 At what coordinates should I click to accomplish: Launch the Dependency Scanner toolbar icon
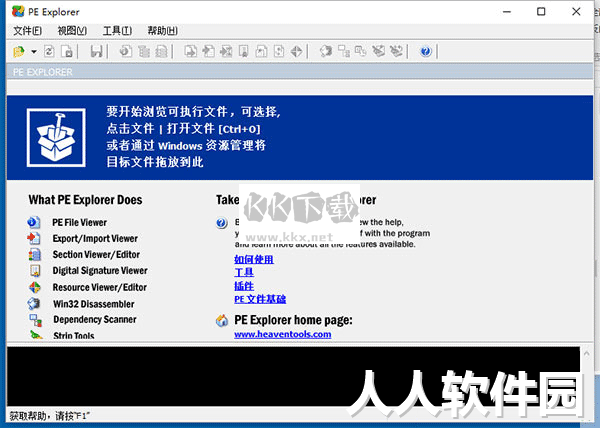coord(344,51)
